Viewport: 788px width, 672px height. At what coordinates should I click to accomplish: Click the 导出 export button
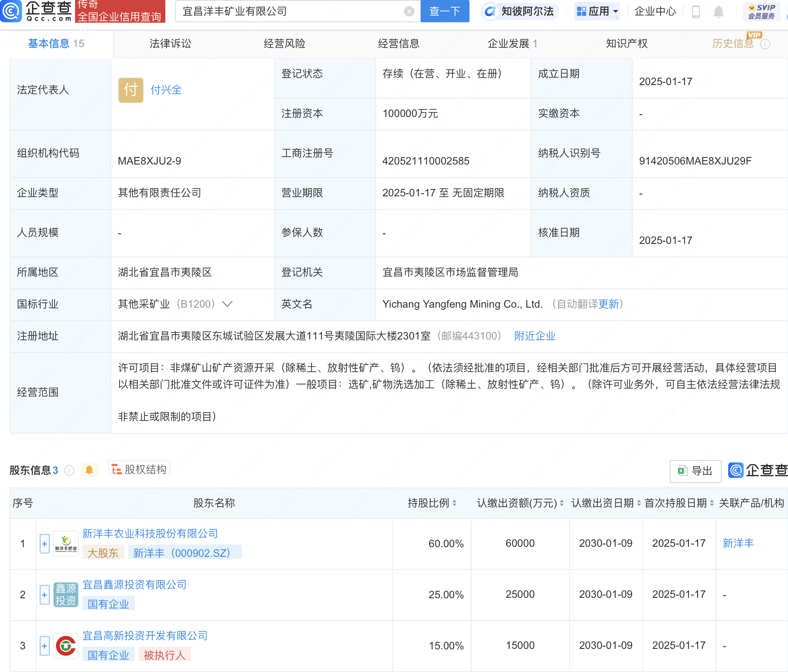point(695,471)
